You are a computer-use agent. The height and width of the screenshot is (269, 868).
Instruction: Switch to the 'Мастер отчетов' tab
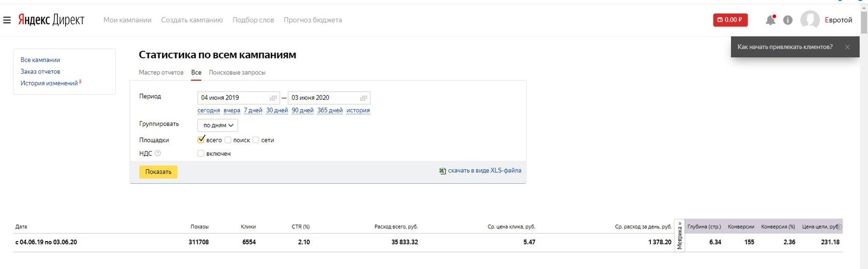click(x=161, y=72)
